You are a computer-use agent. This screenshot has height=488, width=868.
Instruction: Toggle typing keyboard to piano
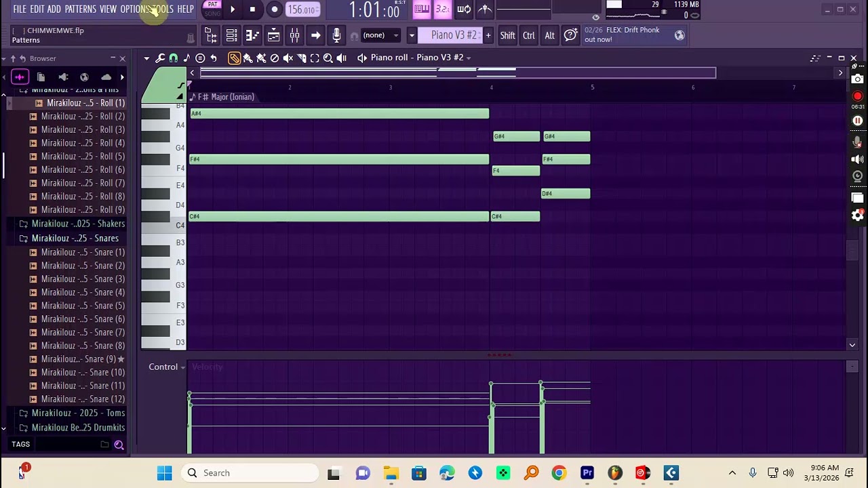coord(422,9)
